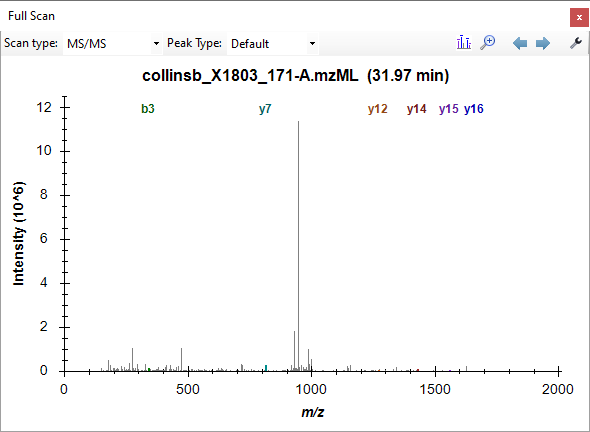The image size is (590, 432).
Task: Open the Scan type dropdown arrow
Action: (x=157, y=44)
